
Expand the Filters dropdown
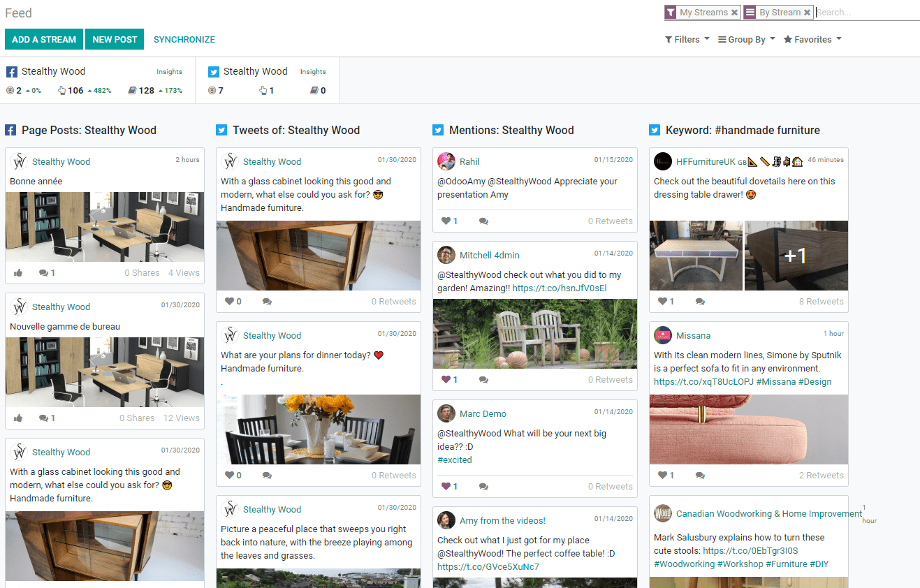[687, 40]
